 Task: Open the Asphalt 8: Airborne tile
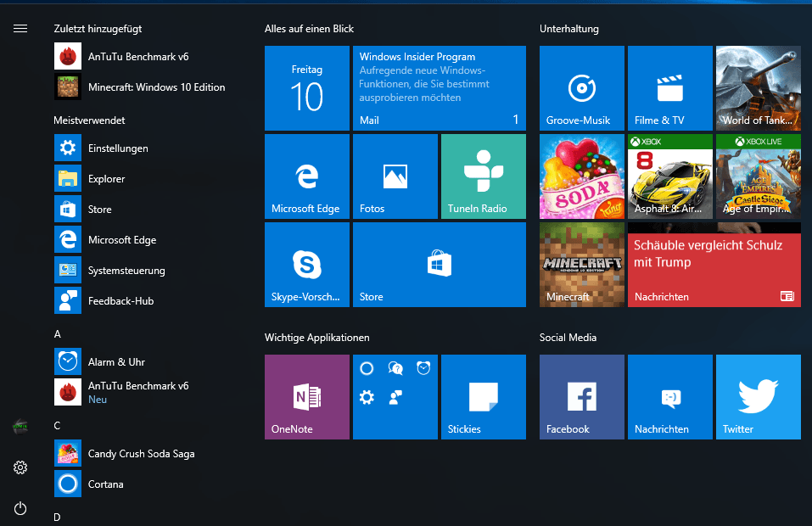pyautogui.click(x=670, y=176)
